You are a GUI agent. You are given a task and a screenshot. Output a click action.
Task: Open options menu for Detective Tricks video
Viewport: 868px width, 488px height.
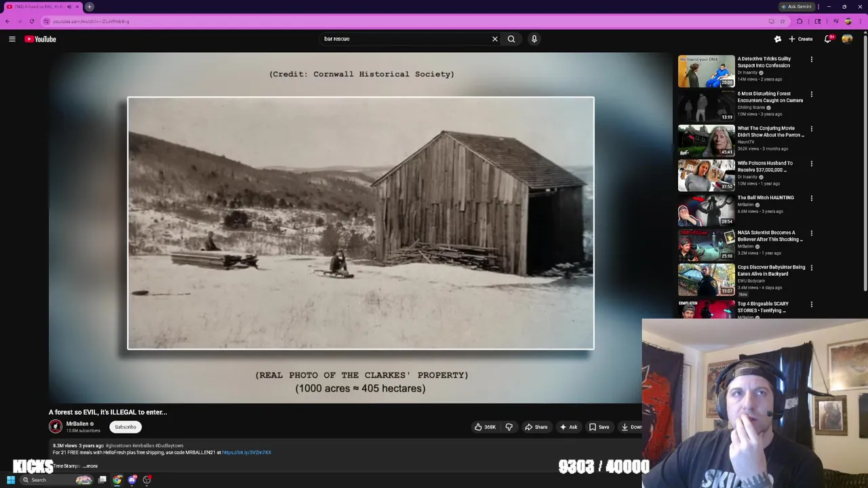point(811,60)
